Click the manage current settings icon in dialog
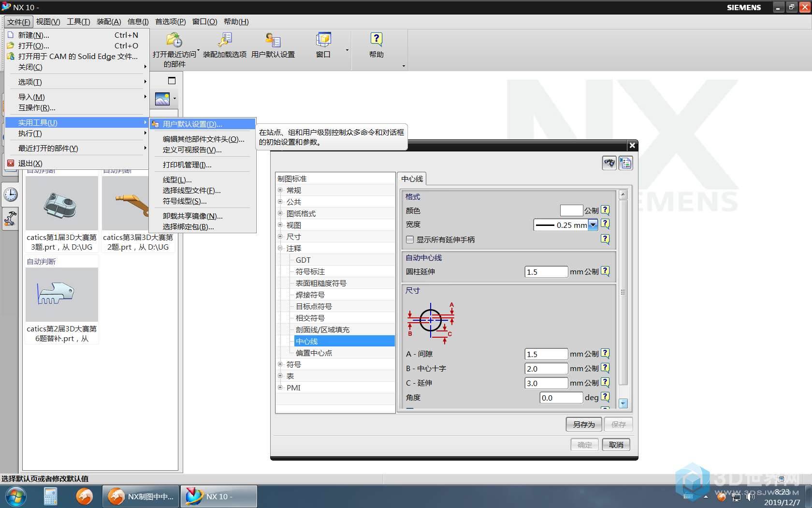 point(626,163)
